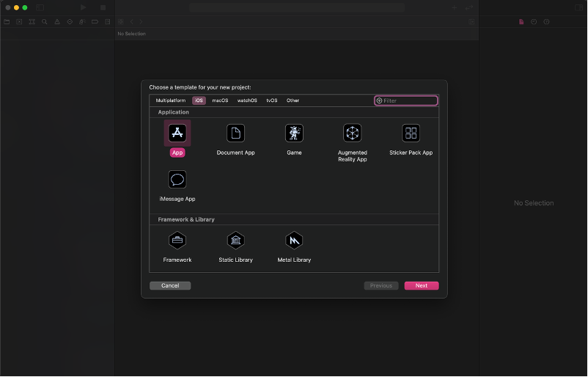
Task: Open the related items grid menu
Action: click(x=121, y=22)
